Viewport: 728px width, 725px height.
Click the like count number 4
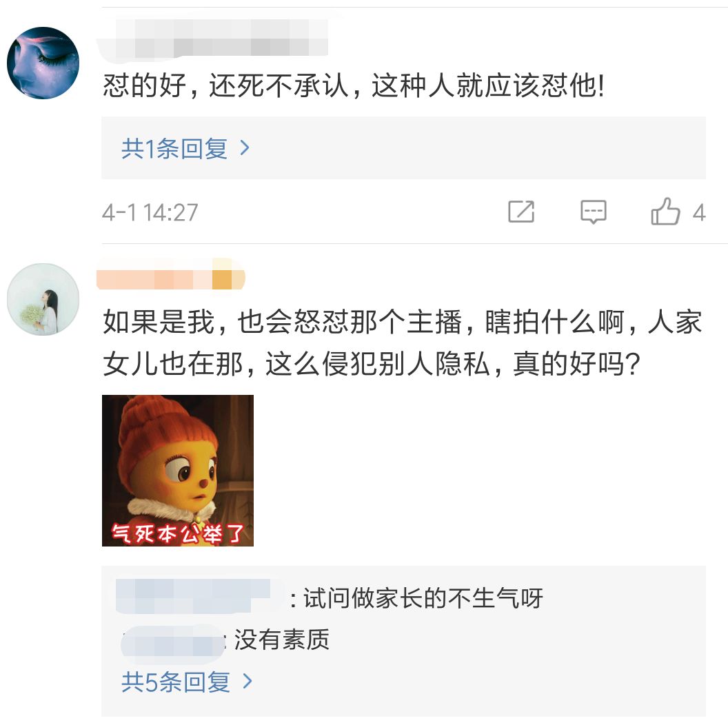tap(699, 212)
